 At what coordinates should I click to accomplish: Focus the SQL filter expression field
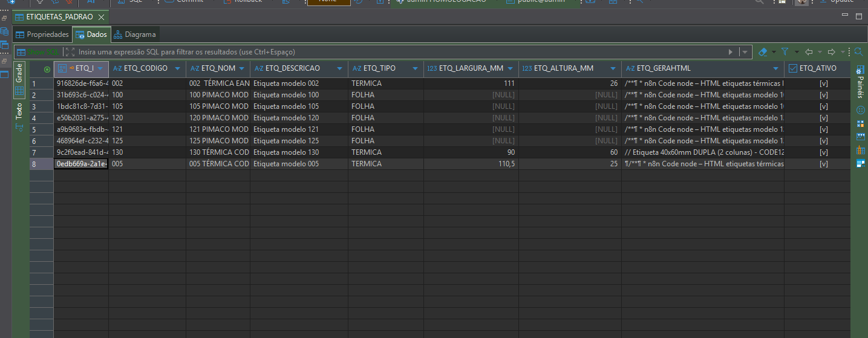399,52
